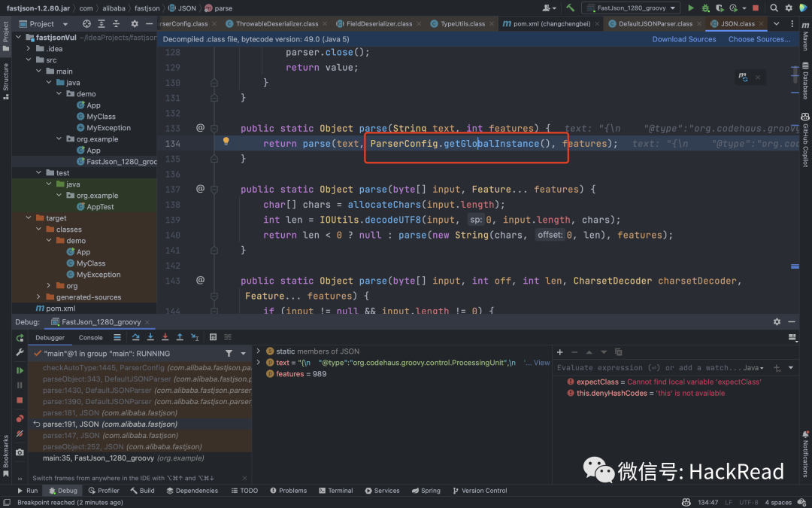This screenshot has height=508, width=812.
Task: Open Problems tool window
Action: (287, 491)
